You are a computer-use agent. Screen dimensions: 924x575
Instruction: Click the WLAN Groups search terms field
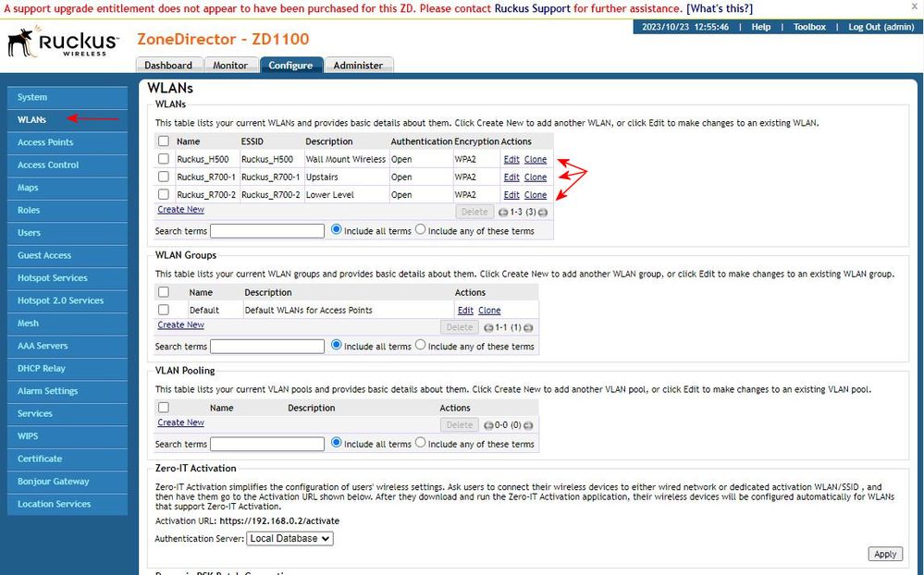[266, 347]
